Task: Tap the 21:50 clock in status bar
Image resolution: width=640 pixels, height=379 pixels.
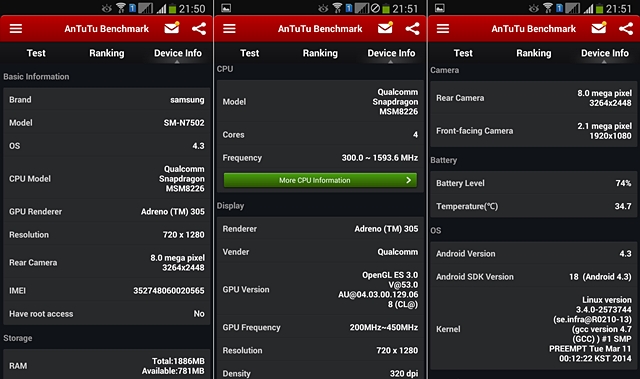Action: pyautogui.click(x=192, y=9)
